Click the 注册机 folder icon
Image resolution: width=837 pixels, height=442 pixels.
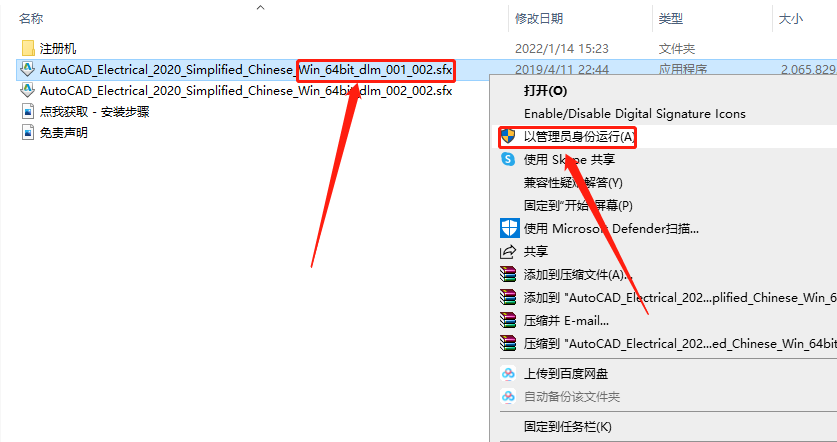[x=28, y=49]
